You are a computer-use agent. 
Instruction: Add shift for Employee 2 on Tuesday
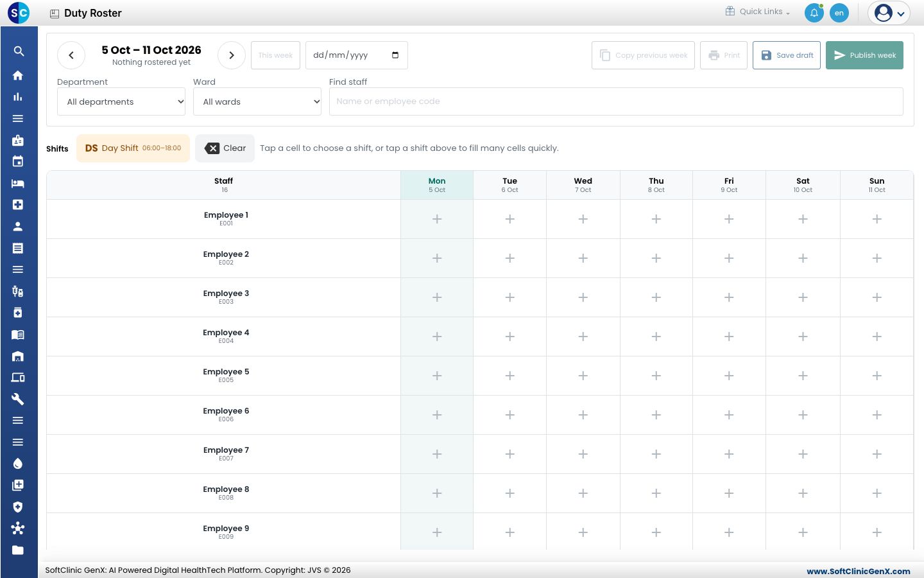pyautogui.click(x=510, y=258)
